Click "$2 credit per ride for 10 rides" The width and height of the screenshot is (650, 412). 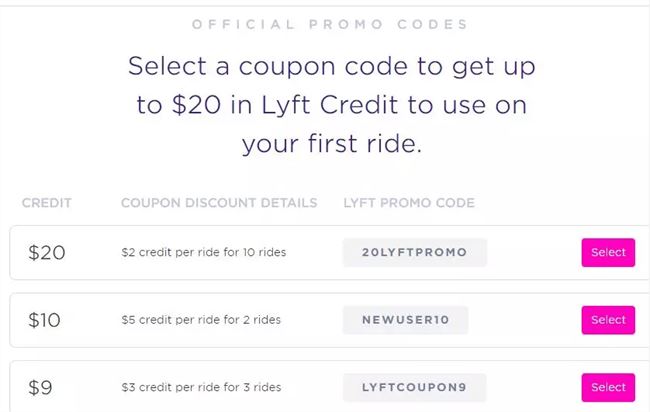pyautogui.click(x=203, y=252)
